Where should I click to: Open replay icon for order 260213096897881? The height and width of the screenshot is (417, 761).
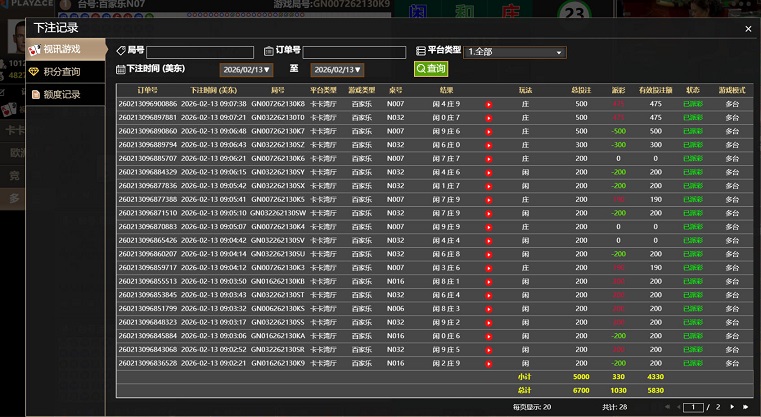(489, 117)
